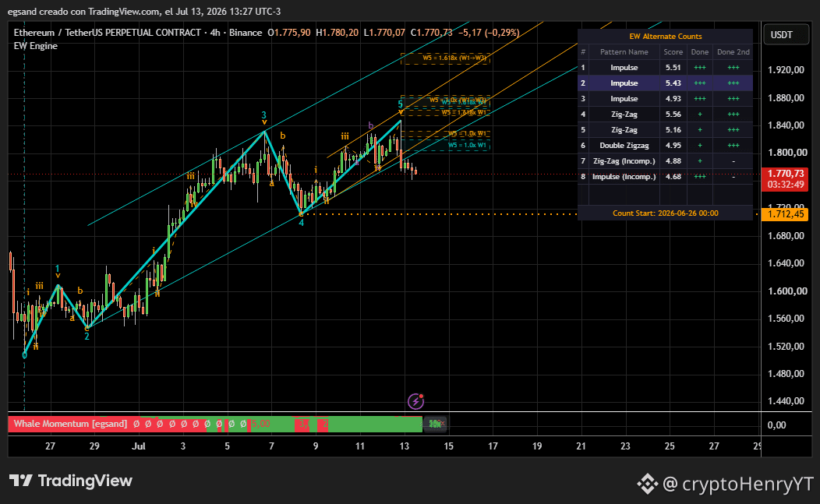The image size is (820, 504).
Task: Click date axis label 19
Action: [537, 446]
